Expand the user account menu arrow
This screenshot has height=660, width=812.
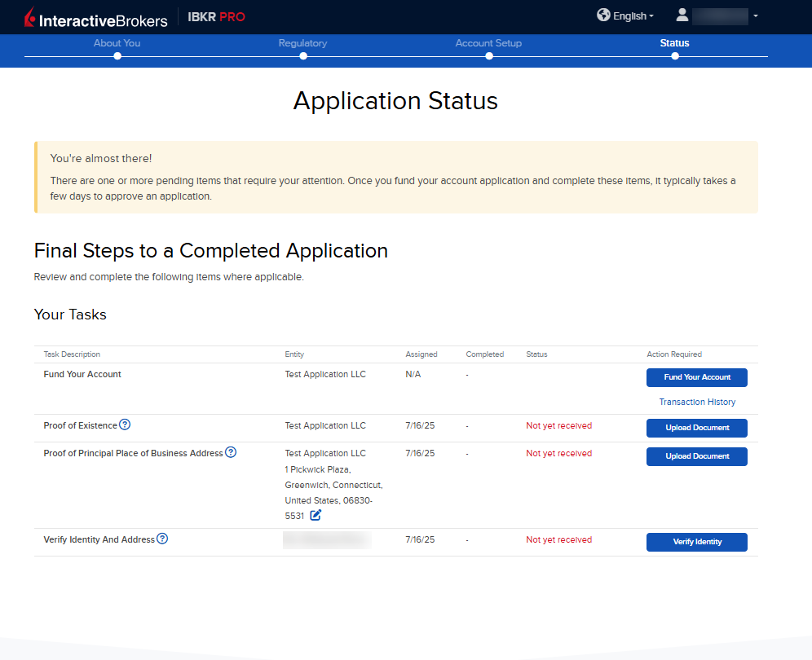tap(756, 16)
